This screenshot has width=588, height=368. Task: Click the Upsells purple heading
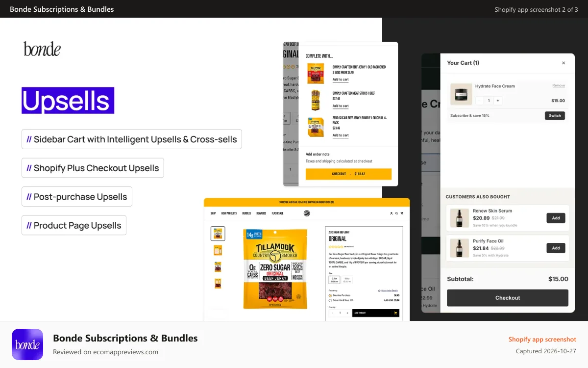point(68,101)
